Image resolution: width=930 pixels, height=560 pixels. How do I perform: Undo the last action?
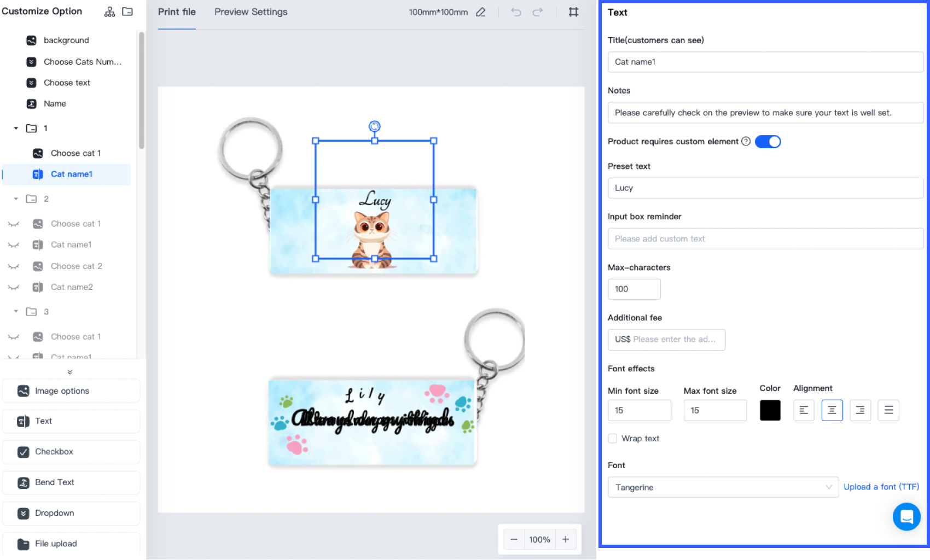tap(516, 12)
